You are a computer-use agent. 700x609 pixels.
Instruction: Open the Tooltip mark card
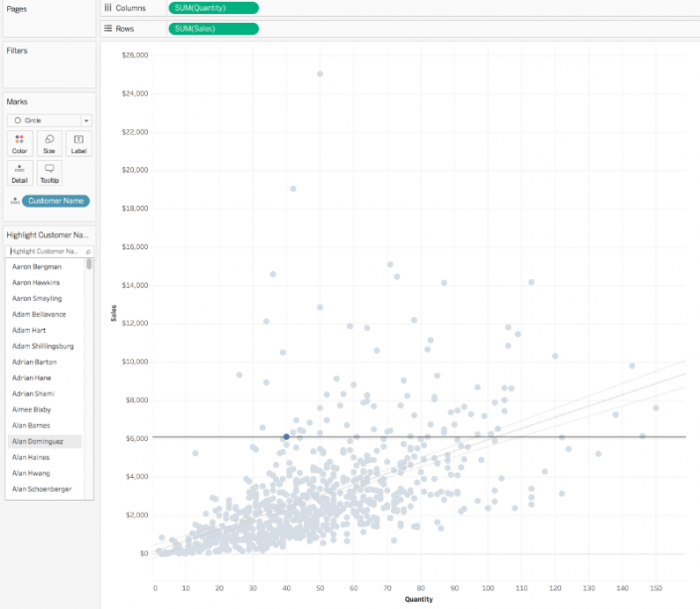coord(49,173)
